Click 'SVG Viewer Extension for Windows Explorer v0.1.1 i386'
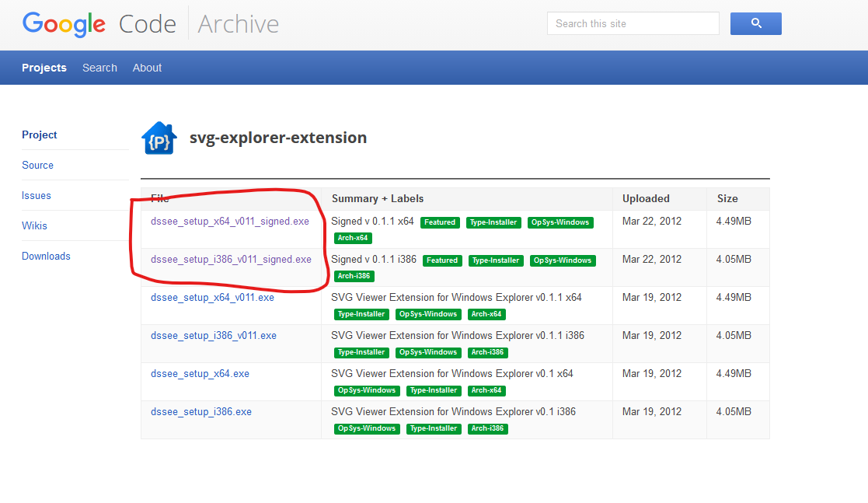The width and height of the screenshot is (868, 503). [x=458, y=336]
